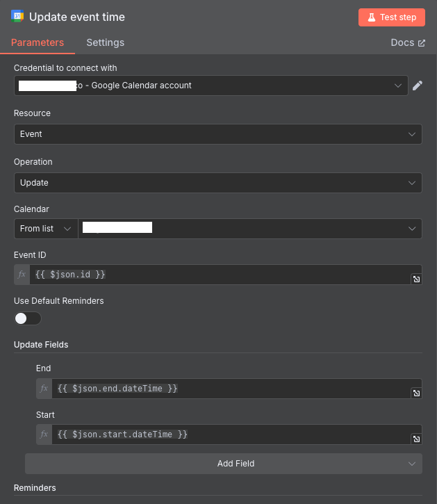The image size is (437, 504).
Task: Click the fx icon beside Start field
Action: point(44,434)
